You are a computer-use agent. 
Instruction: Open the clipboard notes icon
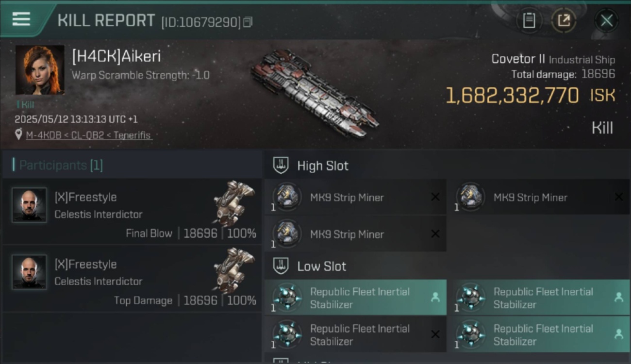tap(529, 20)
